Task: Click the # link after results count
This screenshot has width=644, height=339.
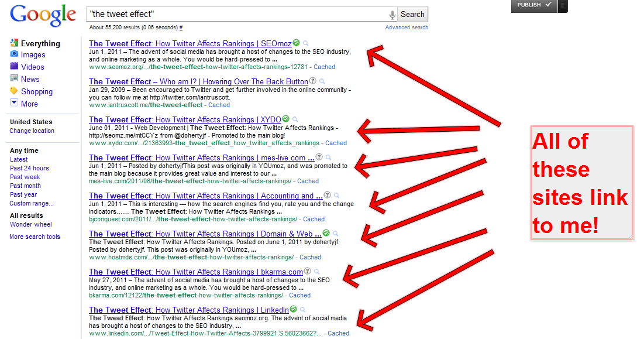Action: point(181,28)
